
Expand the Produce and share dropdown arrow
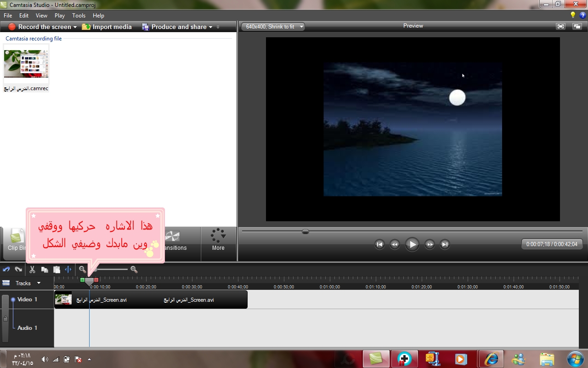(x=210, y=27)
